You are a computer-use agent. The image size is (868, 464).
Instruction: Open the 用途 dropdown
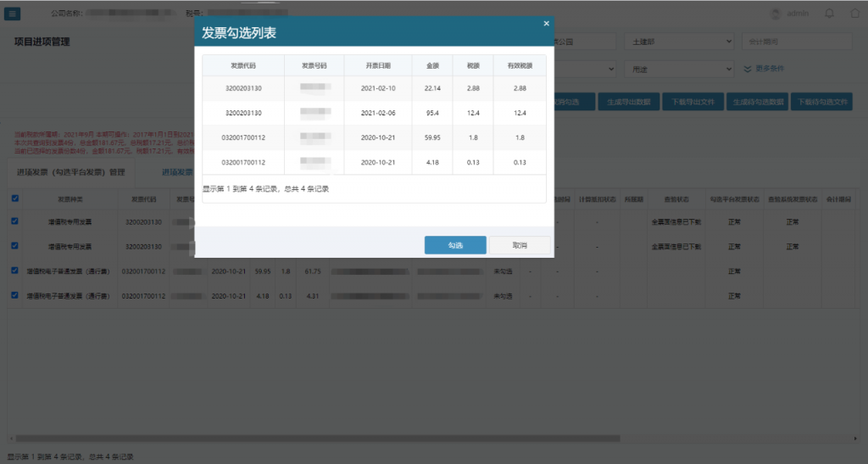click(x=679, y=70)
